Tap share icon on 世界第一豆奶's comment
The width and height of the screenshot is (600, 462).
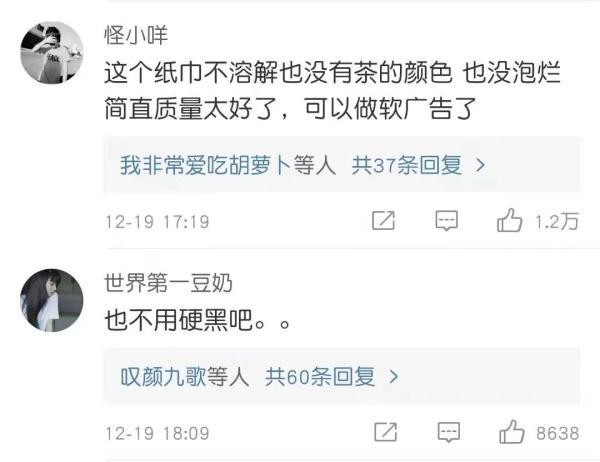point(385,432)
